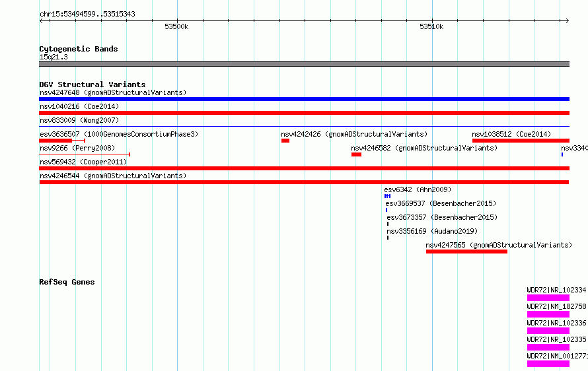Viewport: 588px width, 371px height.
Task: Open the WDR72|NR_102334 gene label
Action: point(556,290)
